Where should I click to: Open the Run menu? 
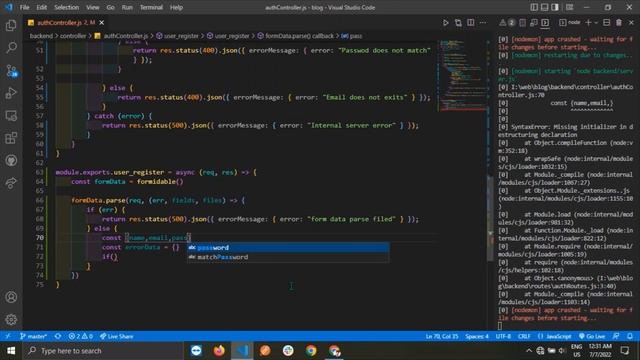click(127, 7)
